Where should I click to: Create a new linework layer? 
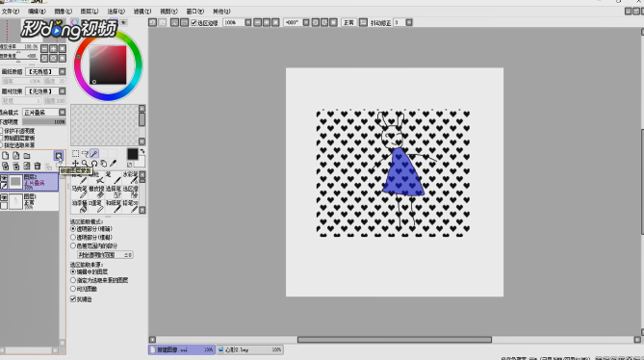coord(16,156)
